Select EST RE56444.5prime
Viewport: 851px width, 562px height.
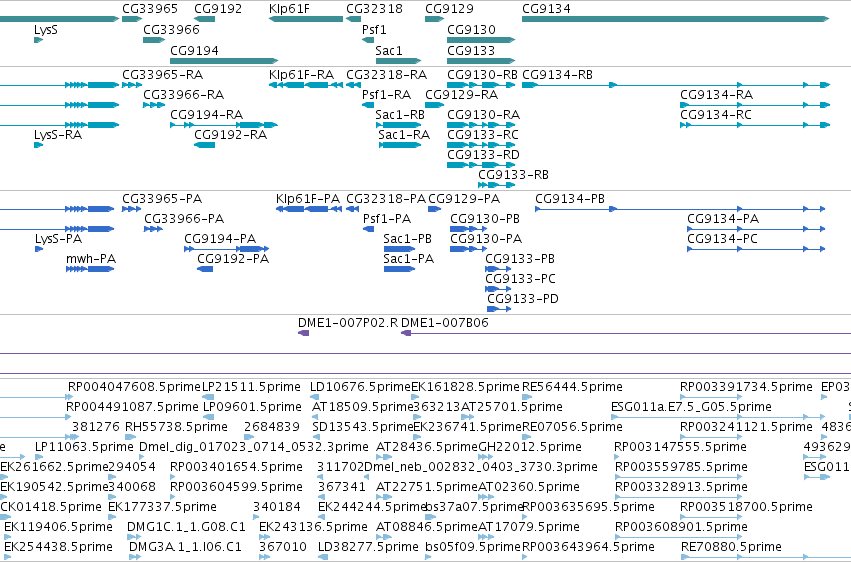[x=572, y=387]
